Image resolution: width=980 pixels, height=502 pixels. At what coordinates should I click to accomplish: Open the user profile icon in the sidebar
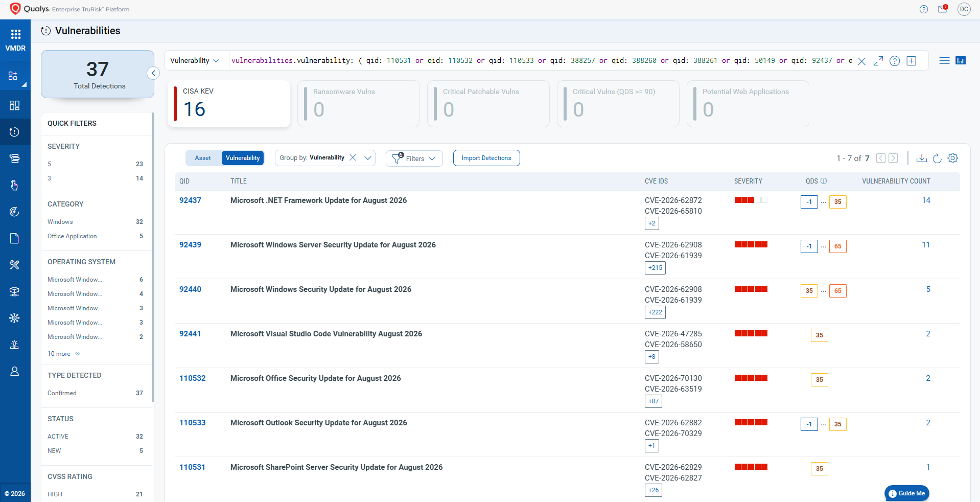[14, 371]
